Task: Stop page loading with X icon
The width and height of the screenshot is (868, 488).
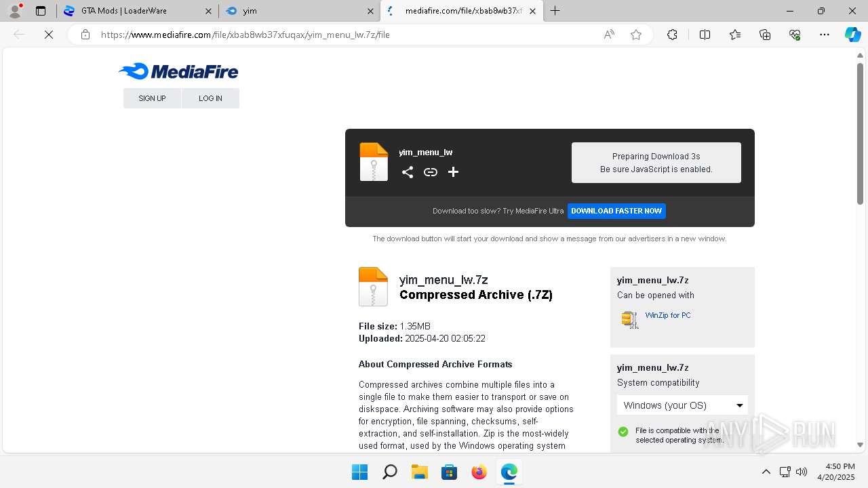Action: 49,35
